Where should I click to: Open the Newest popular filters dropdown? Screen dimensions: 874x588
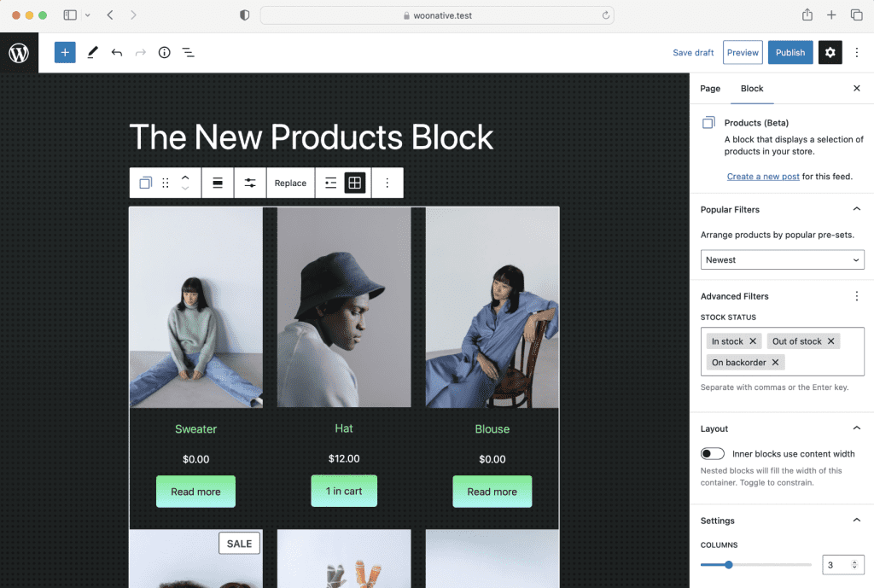tap(783, 260)
